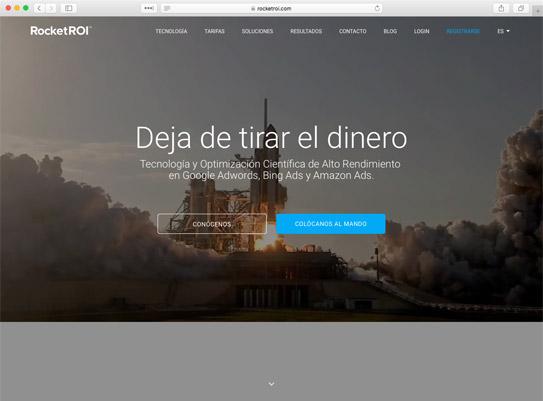The width and height of the screenshot is (543, 401).
Task: Open a new tab with plus button
Action: point(537,11)
